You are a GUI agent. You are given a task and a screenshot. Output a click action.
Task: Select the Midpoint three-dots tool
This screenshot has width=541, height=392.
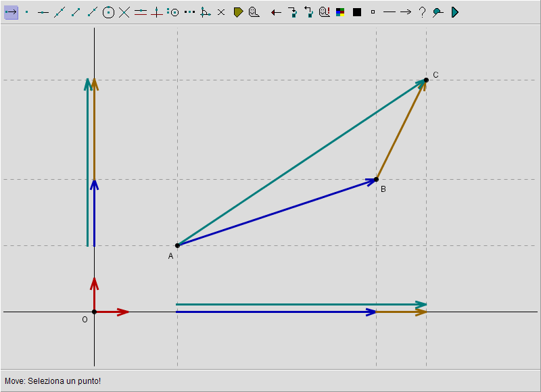point(189,12)
